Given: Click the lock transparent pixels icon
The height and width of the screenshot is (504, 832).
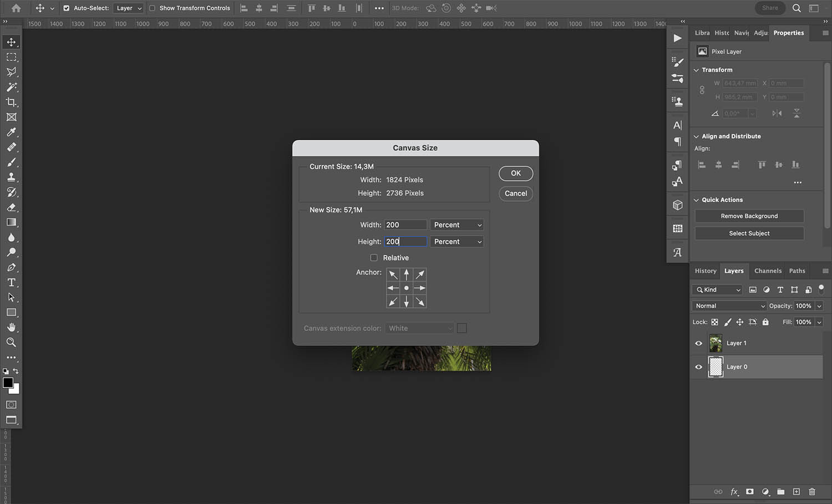Looking at the screenshot, I should tap(716, 322).
